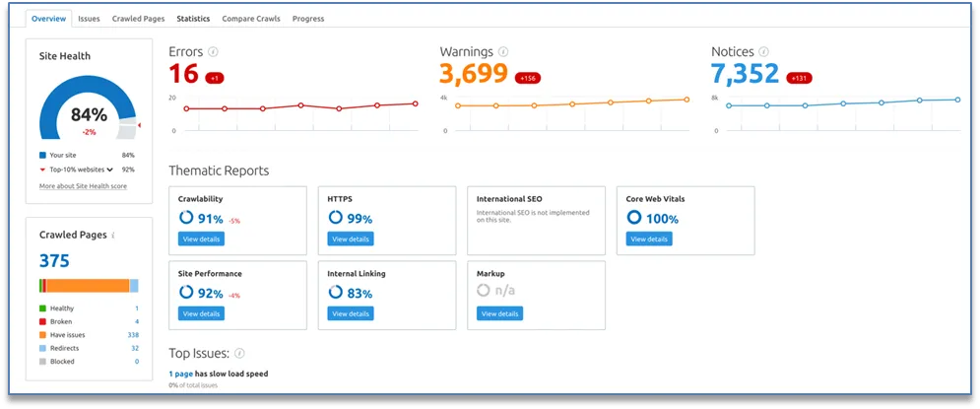Open the Compare Crawls tab
980x409 pixels.
251,19
